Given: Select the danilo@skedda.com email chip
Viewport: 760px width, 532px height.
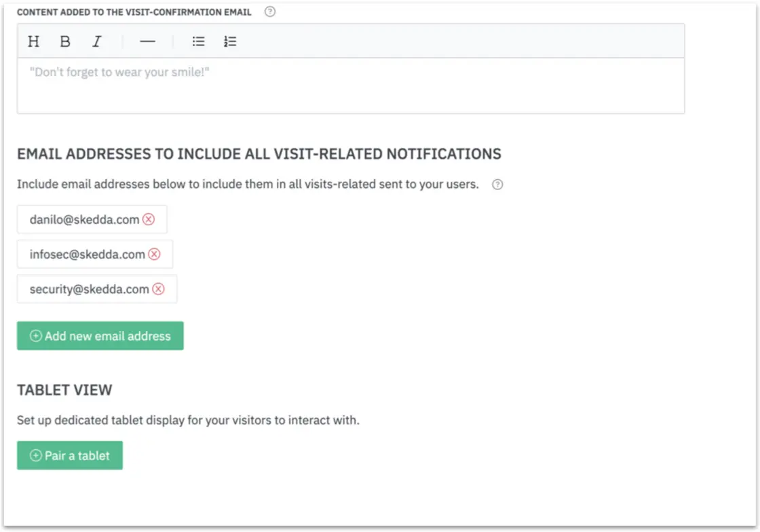Looking at the screenshot, I should [x=85, y=218].
